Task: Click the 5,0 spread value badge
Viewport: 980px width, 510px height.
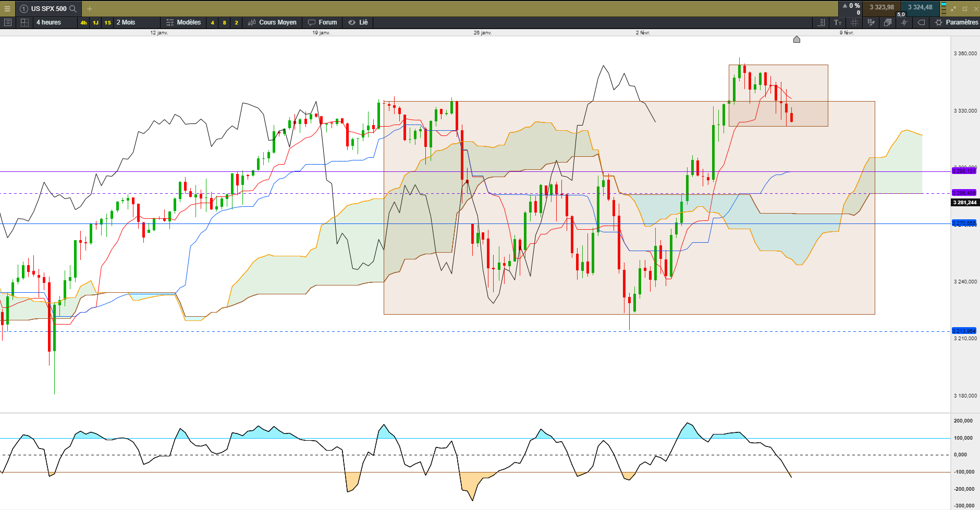Action: tap(901, 14)
